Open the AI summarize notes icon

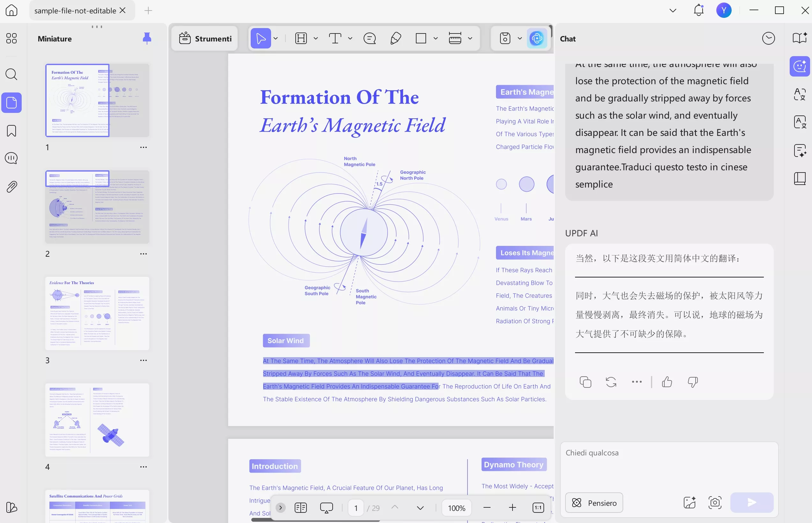click(800, 151)
